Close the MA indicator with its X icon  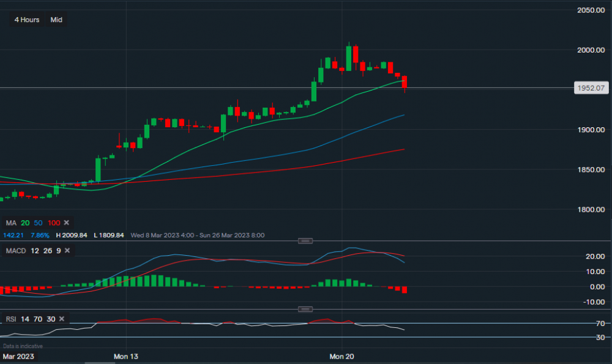click(66, 223)
